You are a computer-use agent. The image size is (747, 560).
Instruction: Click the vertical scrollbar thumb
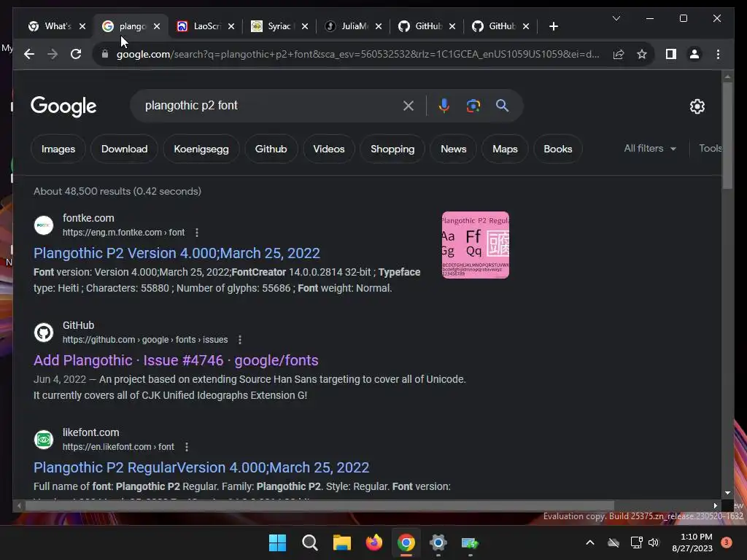point(727,136)
